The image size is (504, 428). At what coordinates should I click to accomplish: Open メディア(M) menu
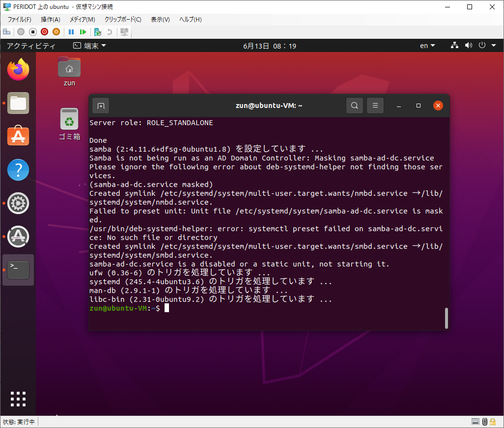[x=83, y=20]
